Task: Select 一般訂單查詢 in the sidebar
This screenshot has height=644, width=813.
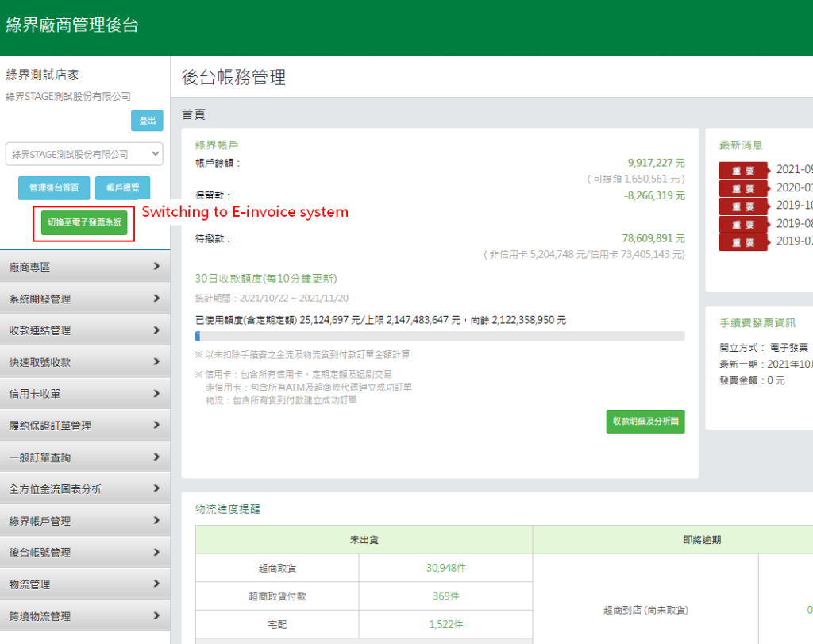Action: coord(79,456)
